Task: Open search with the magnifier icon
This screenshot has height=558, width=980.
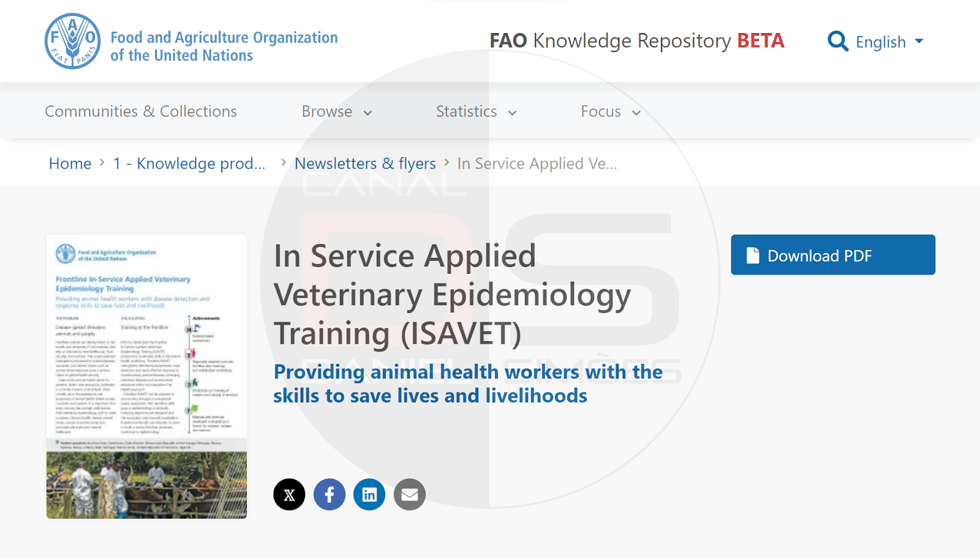Action: point(838,42)
